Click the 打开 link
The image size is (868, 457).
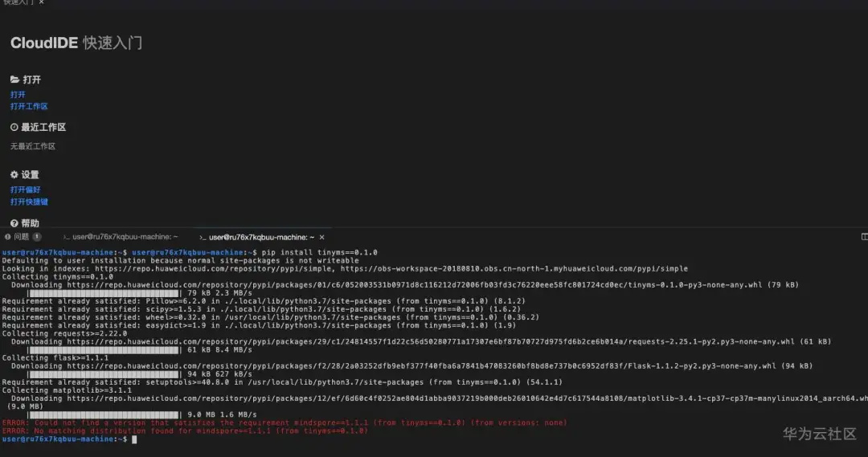[18, 95]
